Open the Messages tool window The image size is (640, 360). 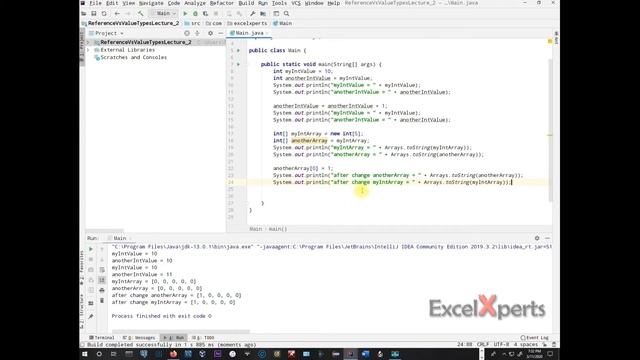coord(139,338)
